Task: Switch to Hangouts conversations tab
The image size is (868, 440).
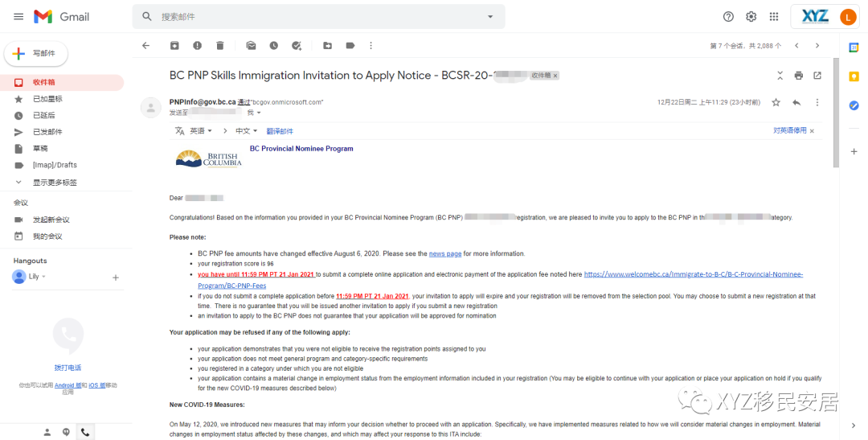Action: [67, 432]
